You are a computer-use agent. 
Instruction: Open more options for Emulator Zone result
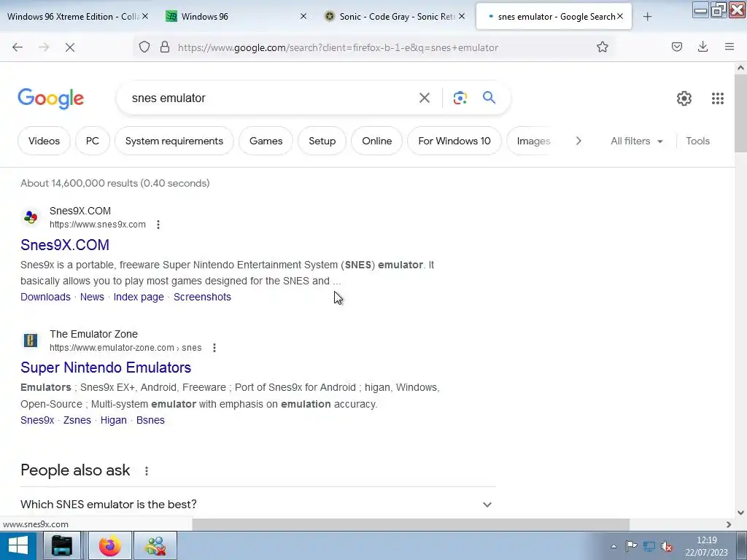click(x=214, y=348)
